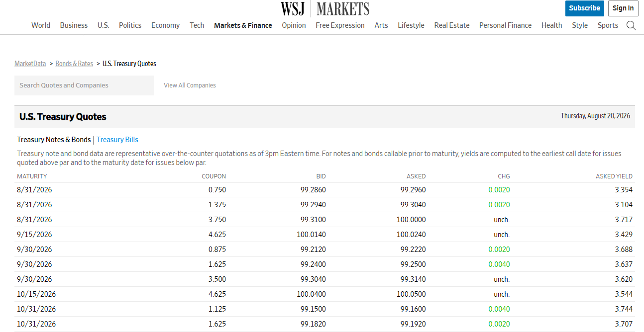
Task: Switch to the Treasury Bills tab
Action: (x=117, y=140)
